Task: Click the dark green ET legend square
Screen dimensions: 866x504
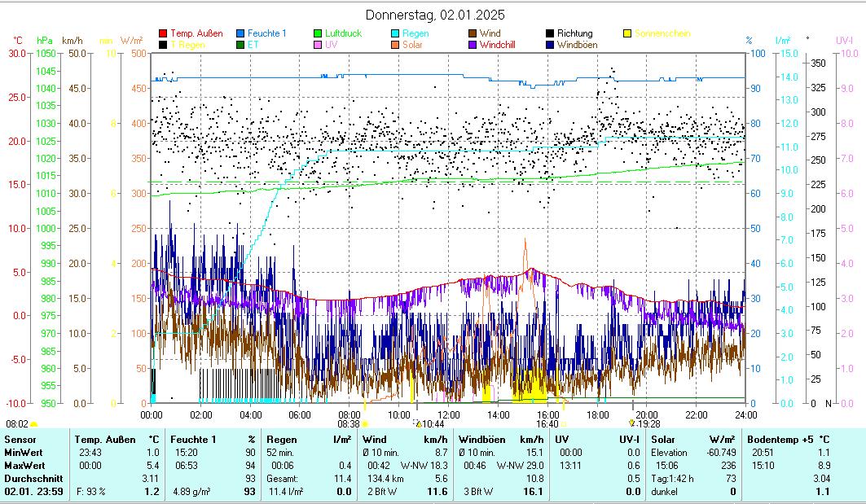Action: coord(240,45)
